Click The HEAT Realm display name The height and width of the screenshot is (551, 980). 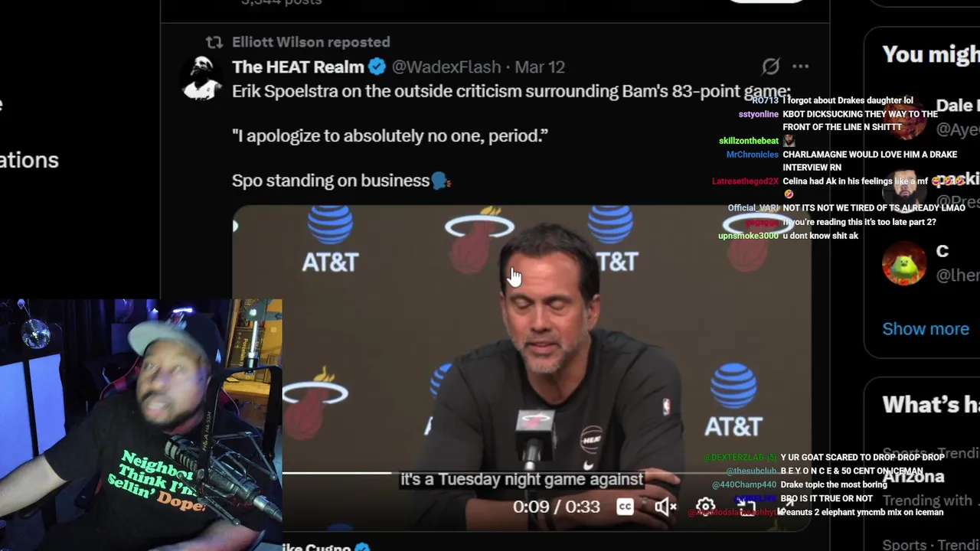tap(298, 67)
